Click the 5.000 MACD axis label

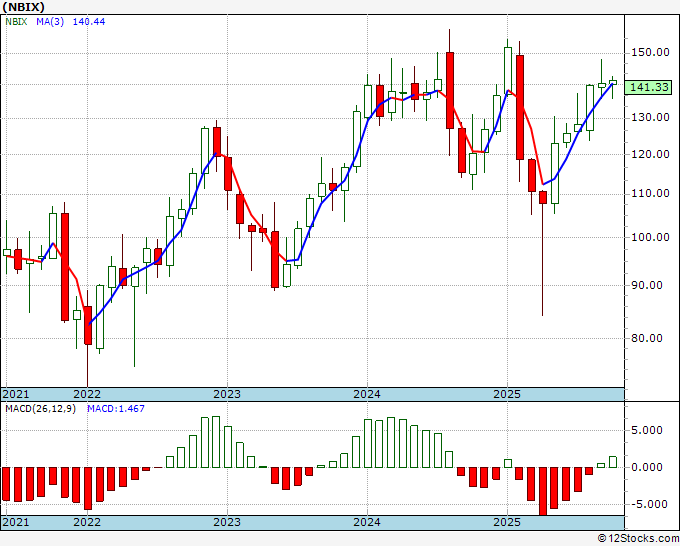(x=647, y=430)
